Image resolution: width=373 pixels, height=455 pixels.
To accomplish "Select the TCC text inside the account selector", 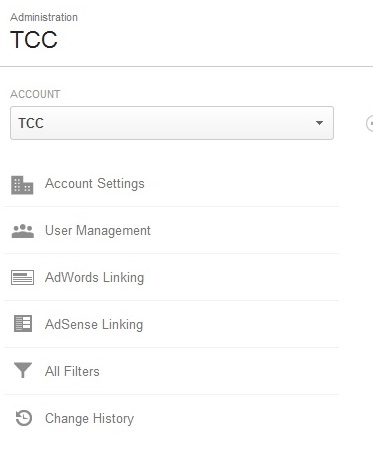I will click(x=31, y=123).
